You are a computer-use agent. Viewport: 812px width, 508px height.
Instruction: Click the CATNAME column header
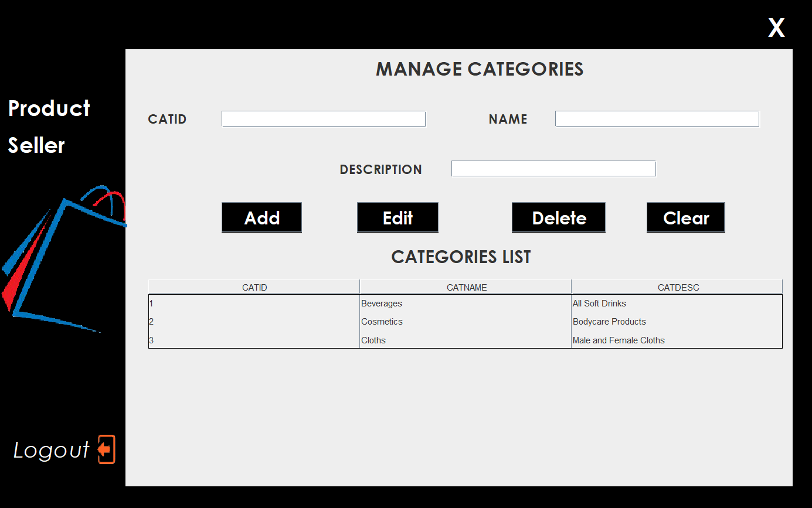pyautogui.click(x=466, y=287)
